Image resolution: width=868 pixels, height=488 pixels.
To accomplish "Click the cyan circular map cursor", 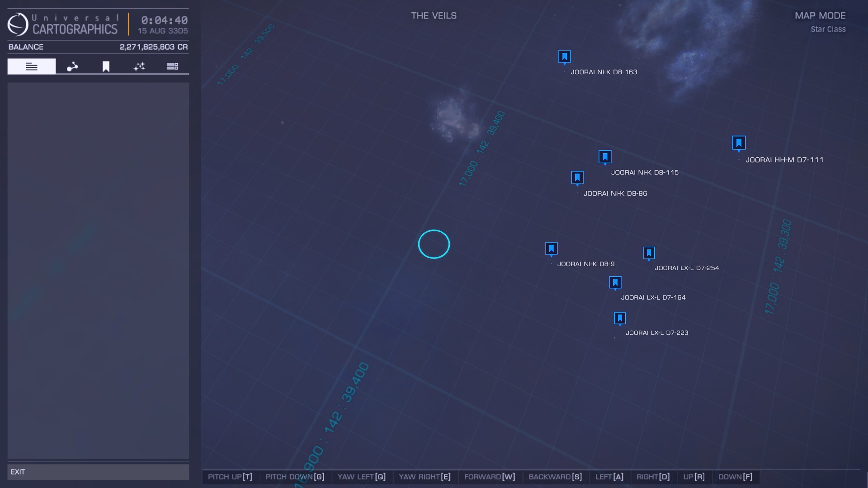I will (434, 244).
